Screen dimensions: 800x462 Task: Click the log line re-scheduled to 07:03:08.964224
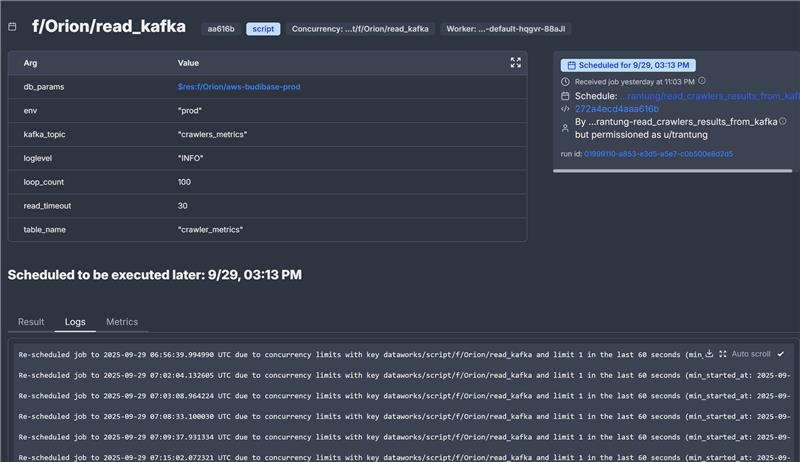(x=404, y=396)
